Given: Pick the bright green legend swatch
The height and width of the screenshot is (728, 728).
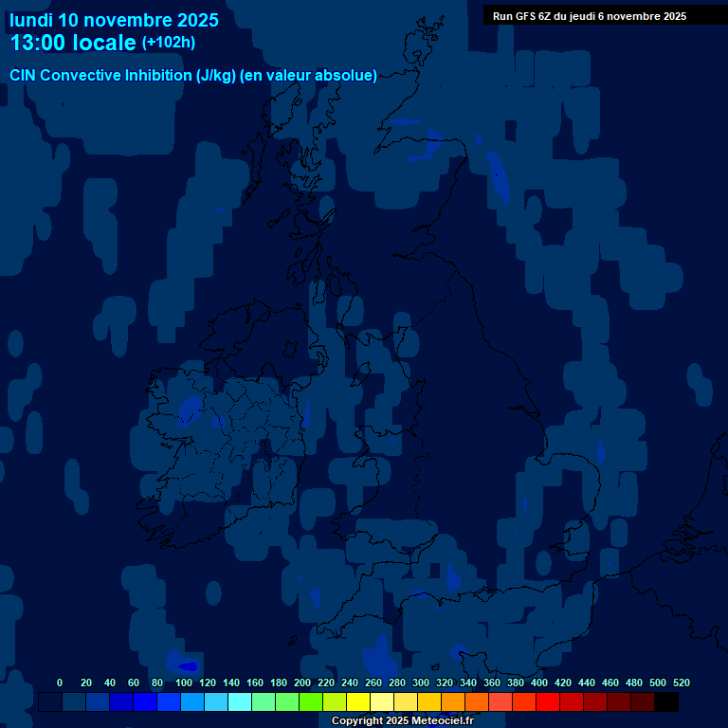Looking at the screenshot, I should (x=311, y=701).
